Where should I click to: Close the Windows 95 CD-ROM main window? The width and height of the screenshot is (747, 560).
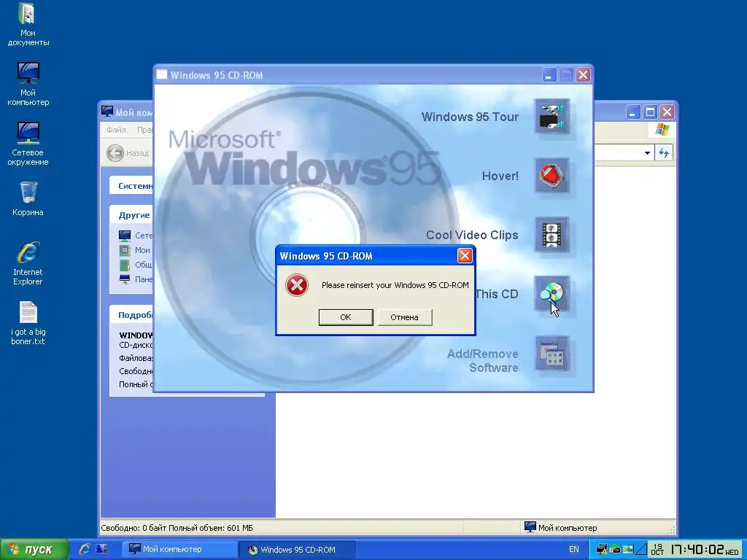click(583, 75)
